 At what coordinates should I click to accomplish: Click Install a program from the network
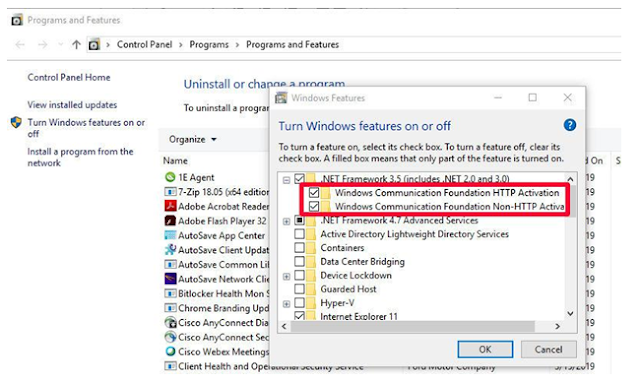80,157
